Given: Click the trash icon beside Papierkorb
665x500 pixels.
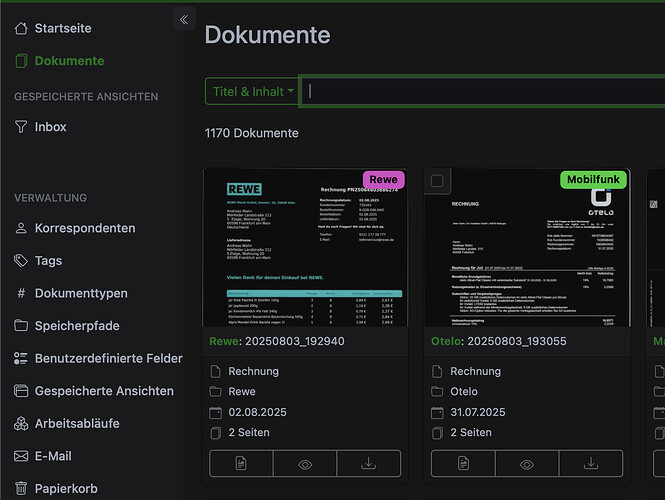Looking at the screenshot, I should 21,489.
